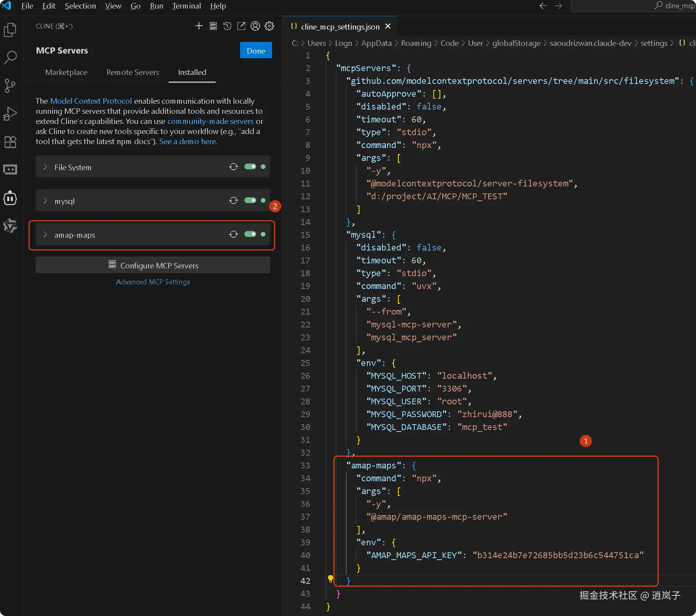Toggle the File System server off
The image size is (696, 616).
point(250,167)
